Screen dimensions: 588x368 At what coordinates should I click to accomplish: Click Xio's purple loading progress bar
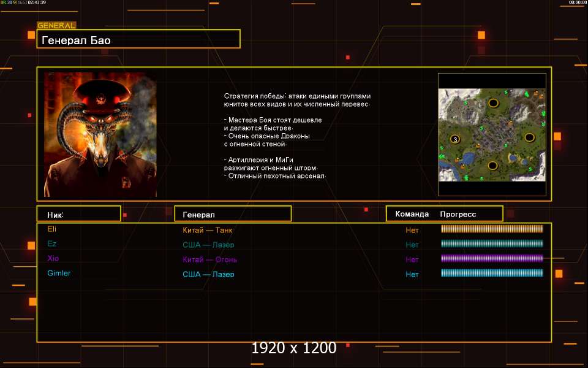point(492,258)
